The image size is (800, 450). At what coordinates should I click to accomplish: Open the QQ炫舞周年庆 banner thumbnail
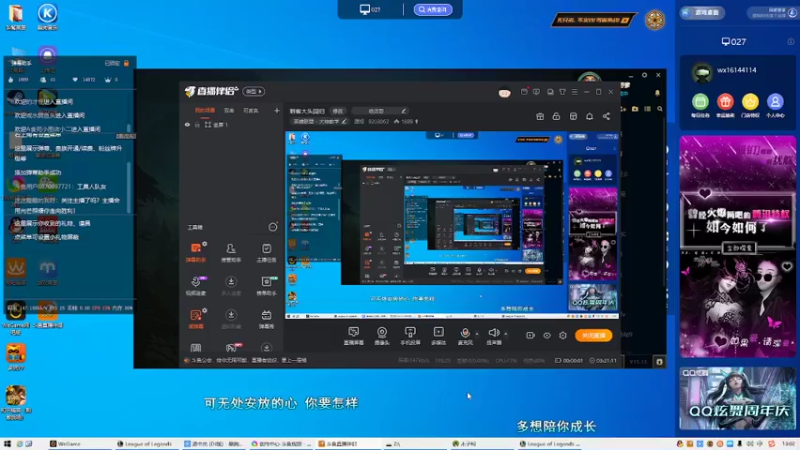(737, 399)
